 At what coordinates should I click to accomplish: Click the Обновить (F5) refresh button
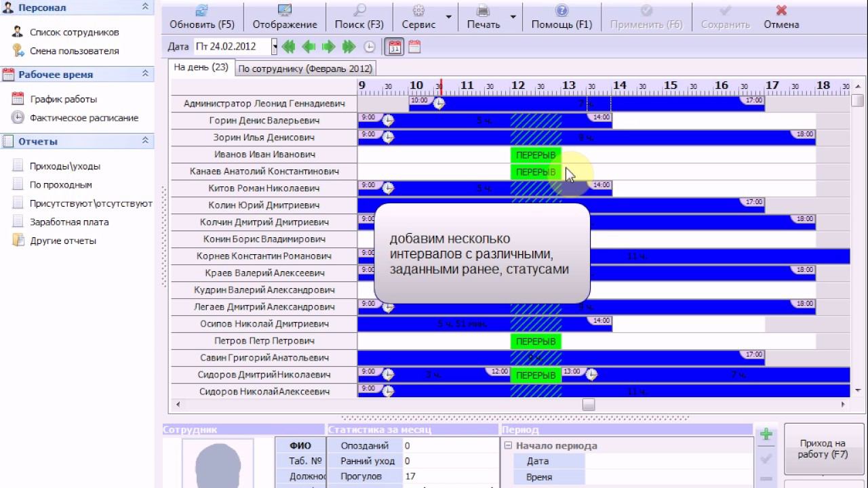pos(201,16)
